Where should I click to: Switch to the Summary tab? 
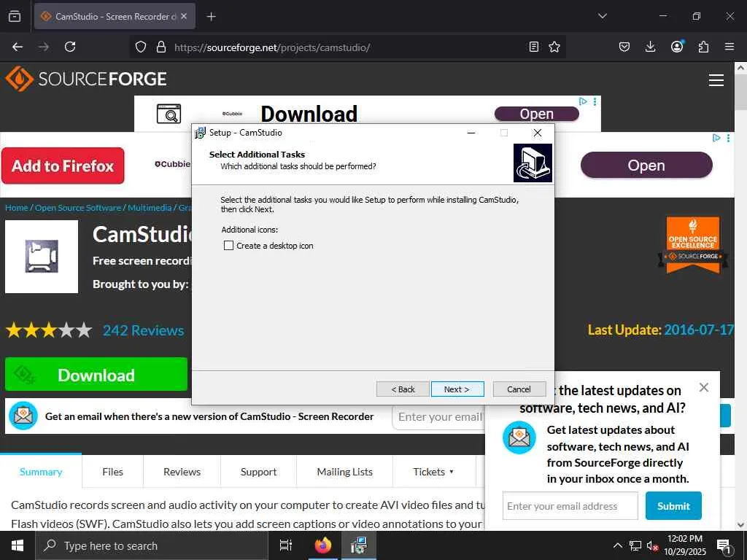click(x=41, y=472)
